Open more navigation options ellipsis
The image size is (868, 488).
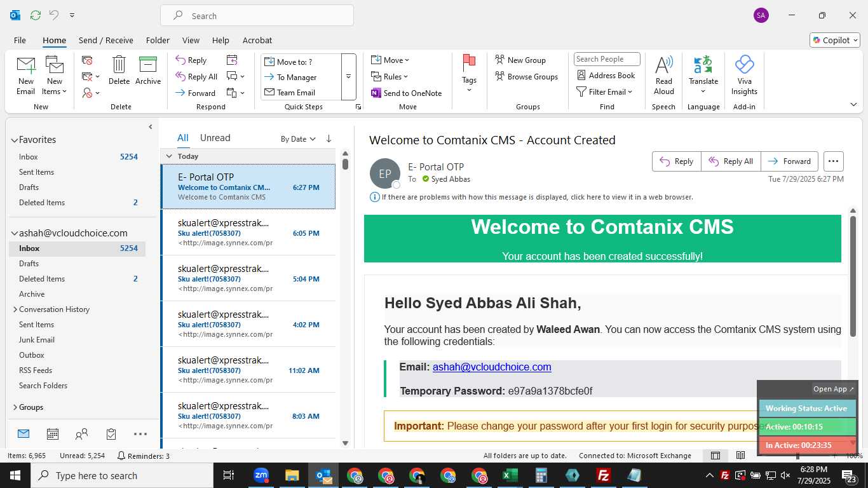(140, 434)
